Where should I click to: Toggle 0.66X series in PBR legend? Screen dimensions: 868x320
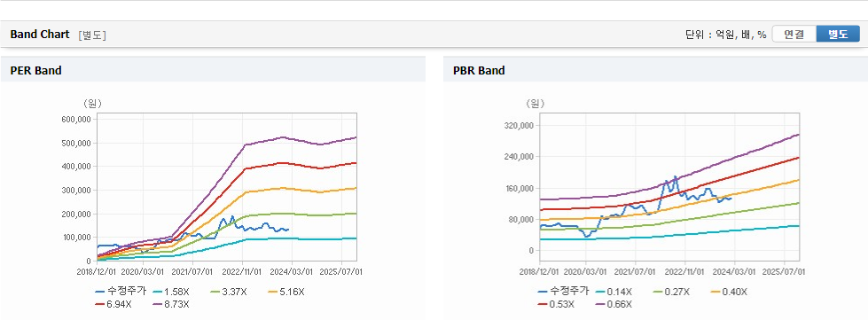click(x=613, y=304)
